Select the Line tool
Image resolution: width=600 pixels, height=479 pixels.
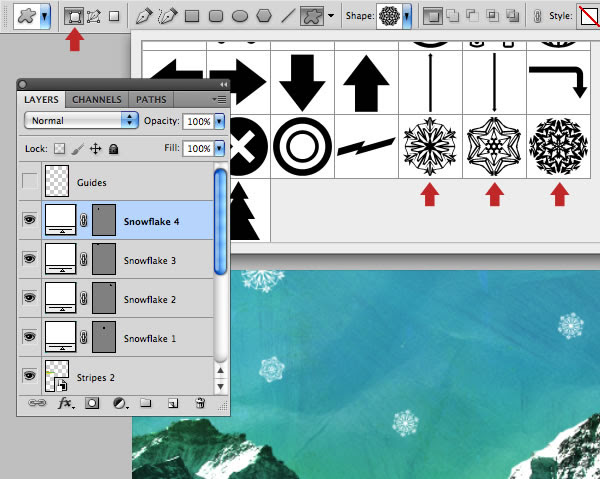click(x=288, y=16)
